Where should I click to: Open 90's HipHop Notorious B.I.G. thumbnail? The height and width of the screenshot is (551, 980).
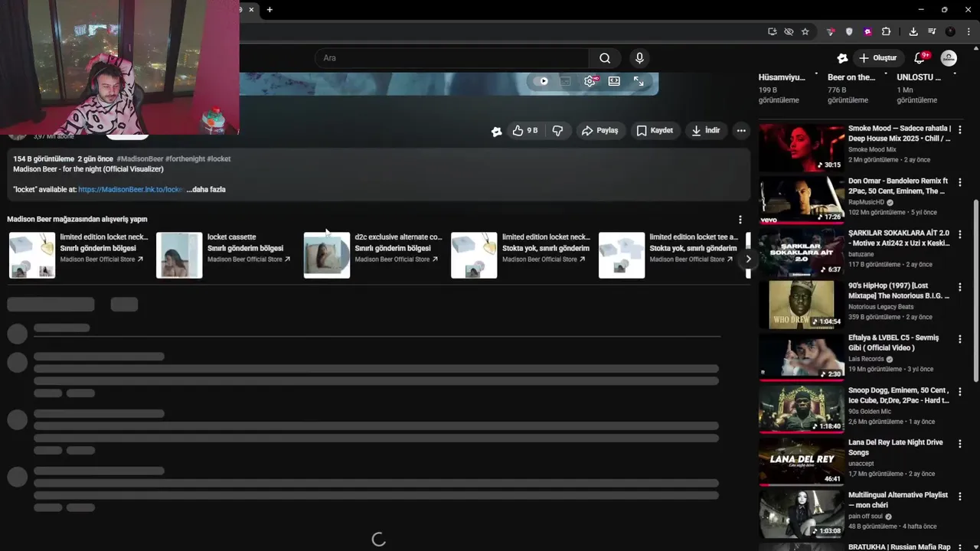click(802, 305)
